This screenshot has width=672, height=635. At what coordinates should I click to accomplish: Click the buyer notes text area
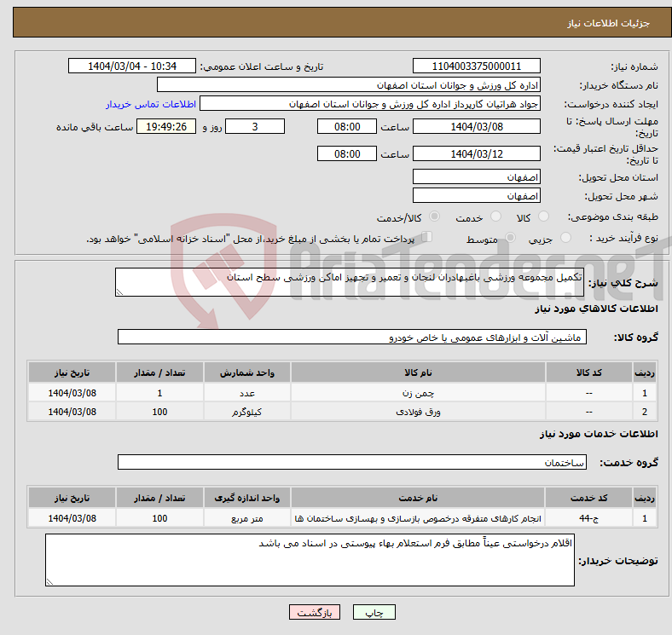pos(310,560)
